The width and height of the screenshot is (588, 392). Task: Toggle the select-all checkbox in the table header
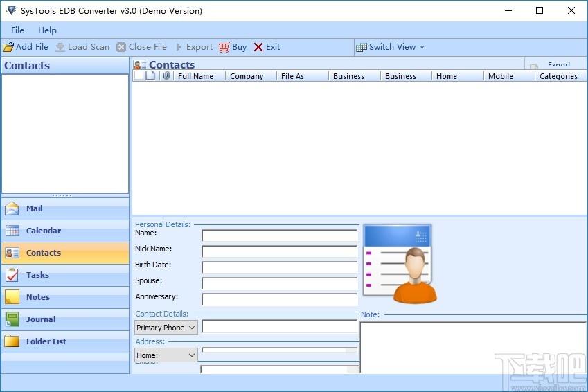coord(139,75)
